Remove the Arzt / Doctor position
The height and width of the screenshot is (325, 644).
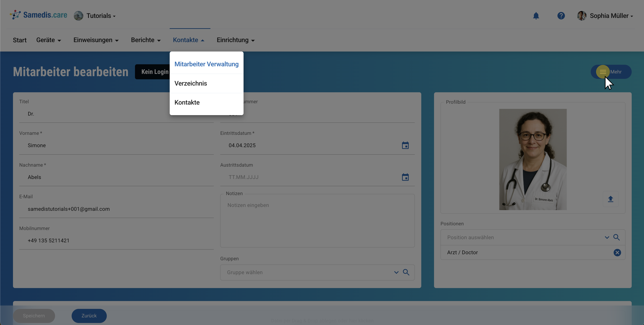pyautogui.click(x=617, y=252)
